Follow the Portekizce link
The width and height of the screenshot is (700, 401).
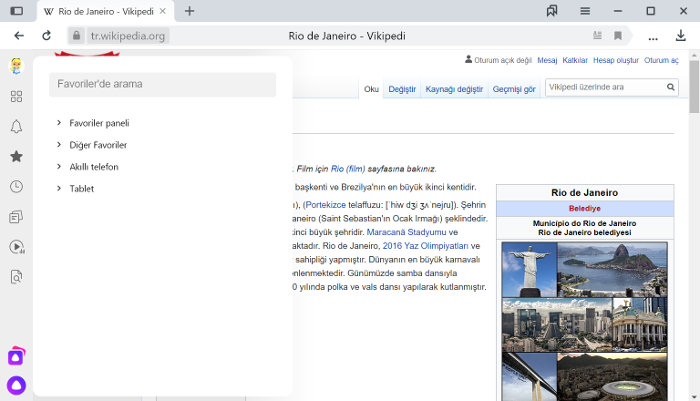(325, 205)
